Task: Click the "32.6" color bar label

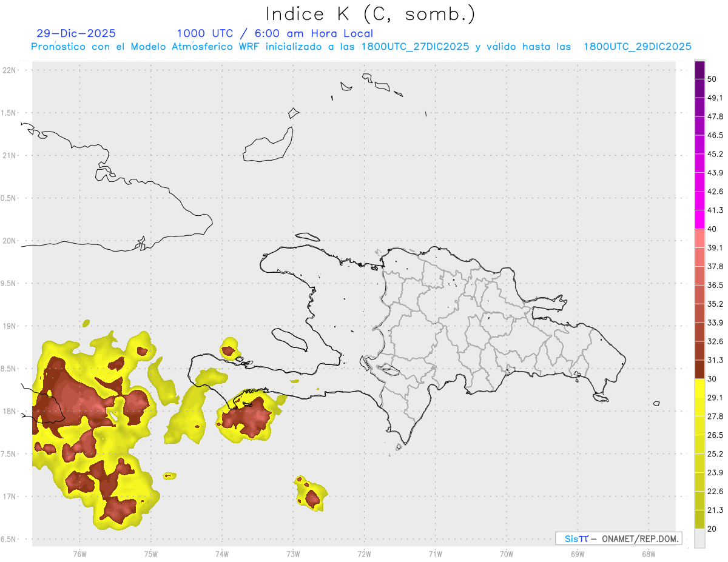Action: (715, 341)
